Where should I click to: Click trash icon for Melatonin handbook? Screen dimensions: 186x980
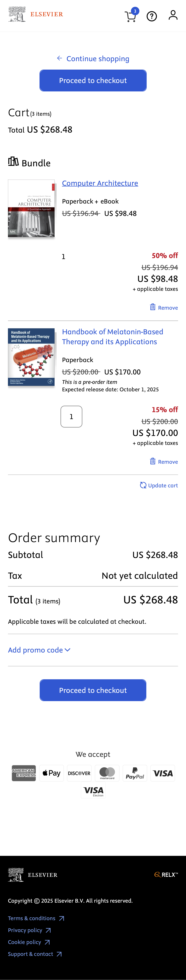[x=153, y=461]
